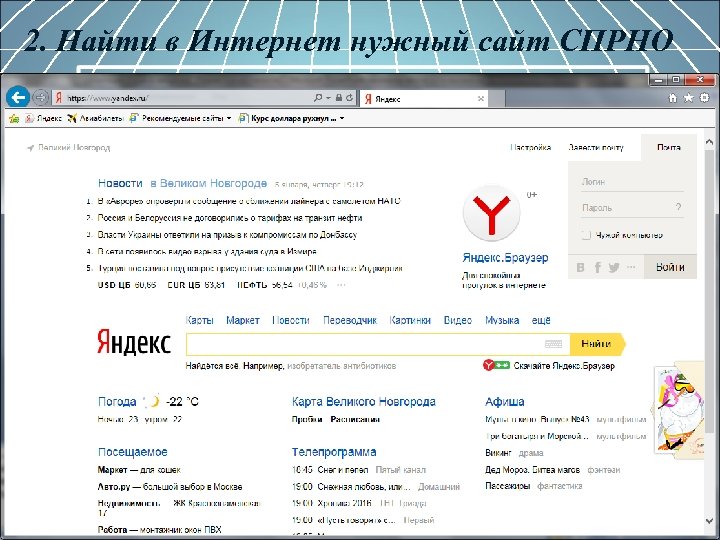Check the Чужой компьютер checkbox
The image size is (720, 540).
(586, 235)
